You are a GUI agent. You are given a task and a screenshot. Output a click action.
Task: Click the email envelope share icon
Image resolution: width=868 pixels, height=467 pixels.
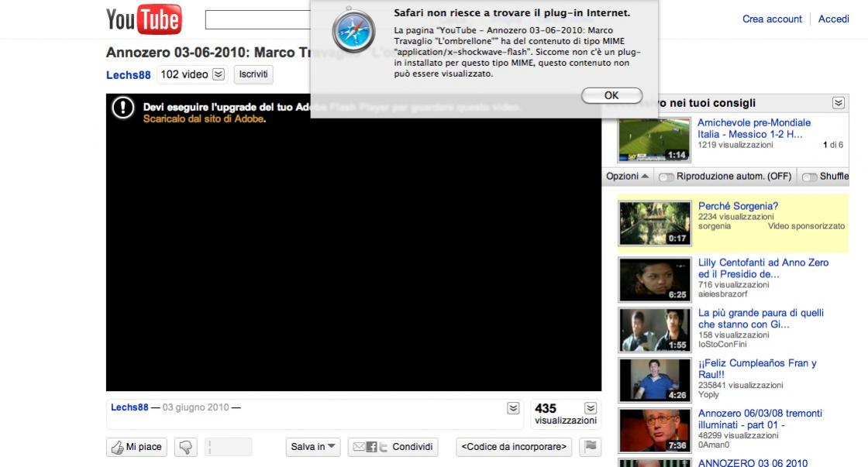pyautogui.click(x=359, y=447)
